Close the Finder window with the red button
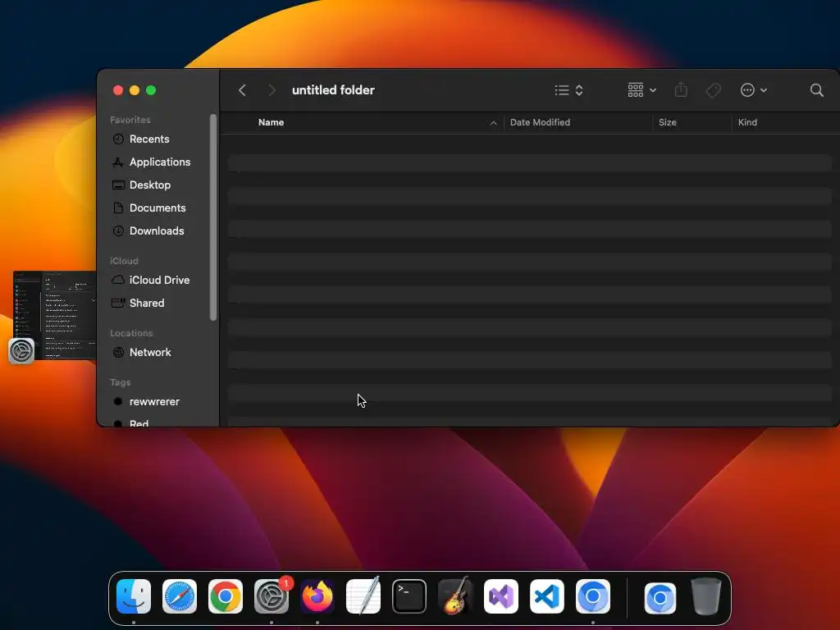 118,90
